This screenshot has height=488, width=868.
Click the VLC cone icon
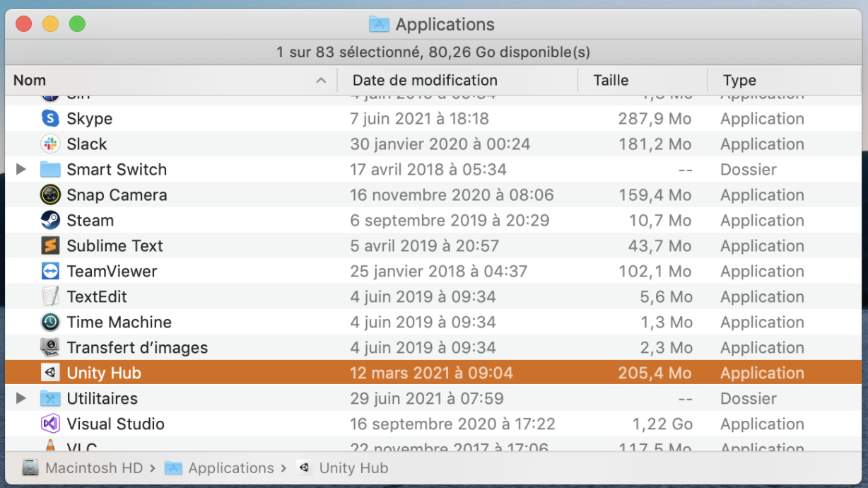(50, 446)
